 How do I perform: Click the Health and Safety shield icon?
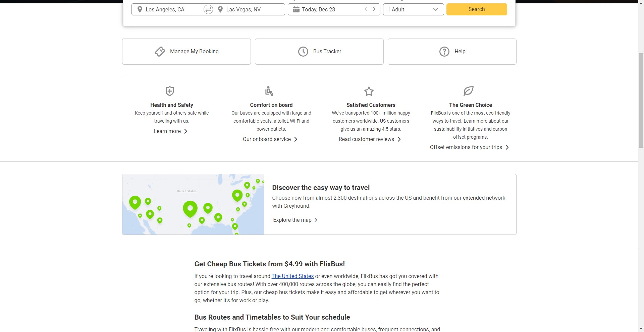170,91
